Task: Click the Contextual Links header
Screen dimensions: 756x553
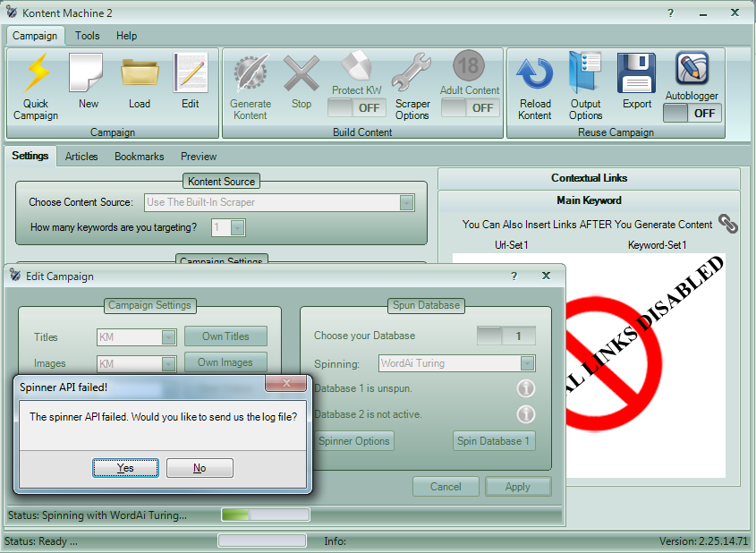Action: tap(589, 178)
